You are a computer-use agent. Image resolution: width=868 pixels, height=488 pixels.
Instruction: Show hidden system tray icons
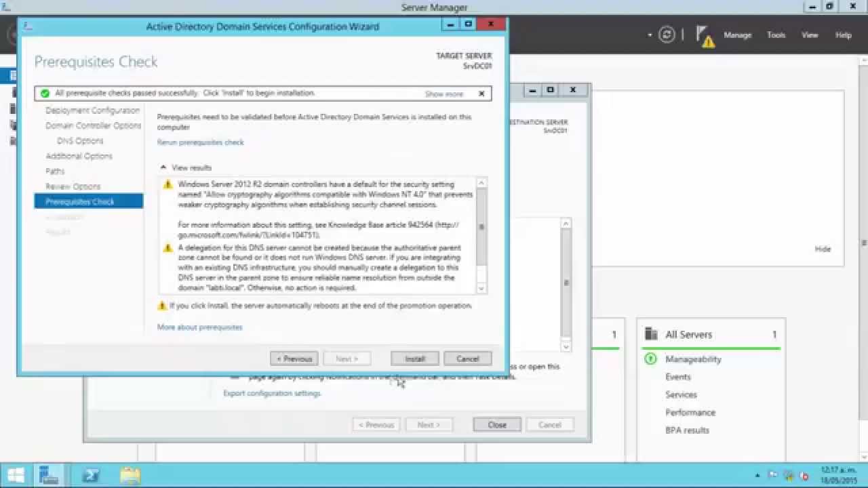(757, 475)
